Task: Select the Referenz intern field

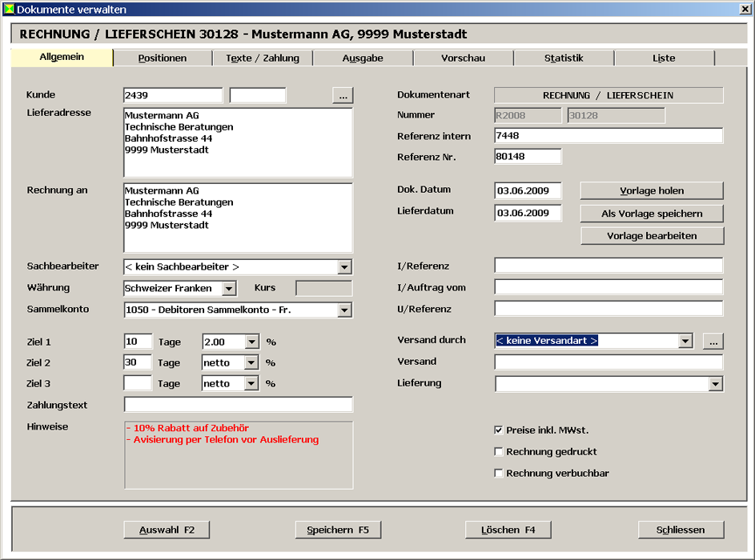Action: [608, 136]
